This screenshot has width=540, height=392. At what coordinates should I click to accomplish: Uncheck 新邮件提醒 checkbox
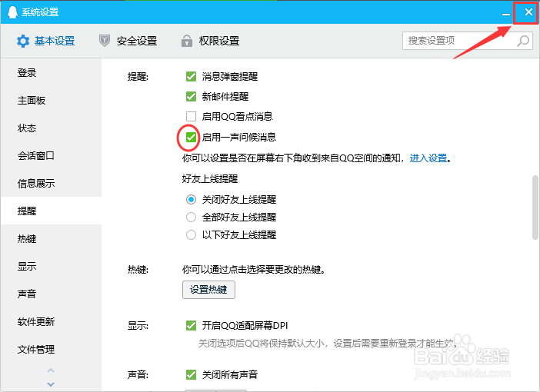pos(191,96)
